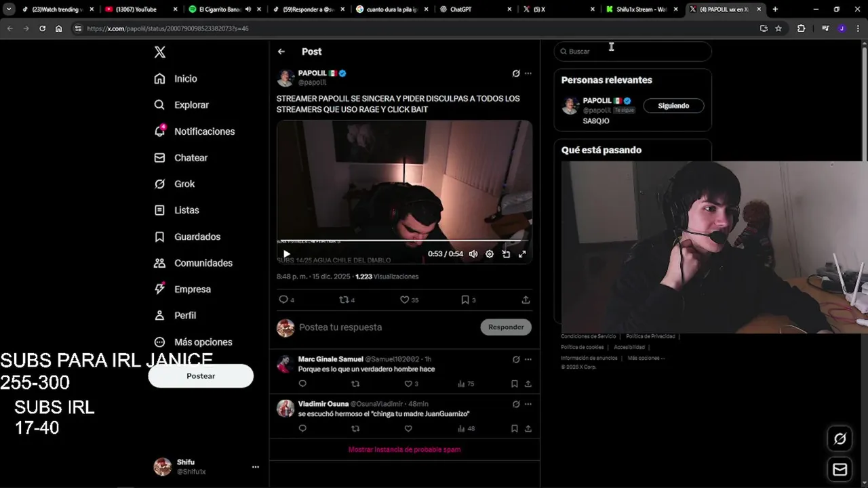
Task: Share the PAPOLIL post
Action: tap(526, 300)
